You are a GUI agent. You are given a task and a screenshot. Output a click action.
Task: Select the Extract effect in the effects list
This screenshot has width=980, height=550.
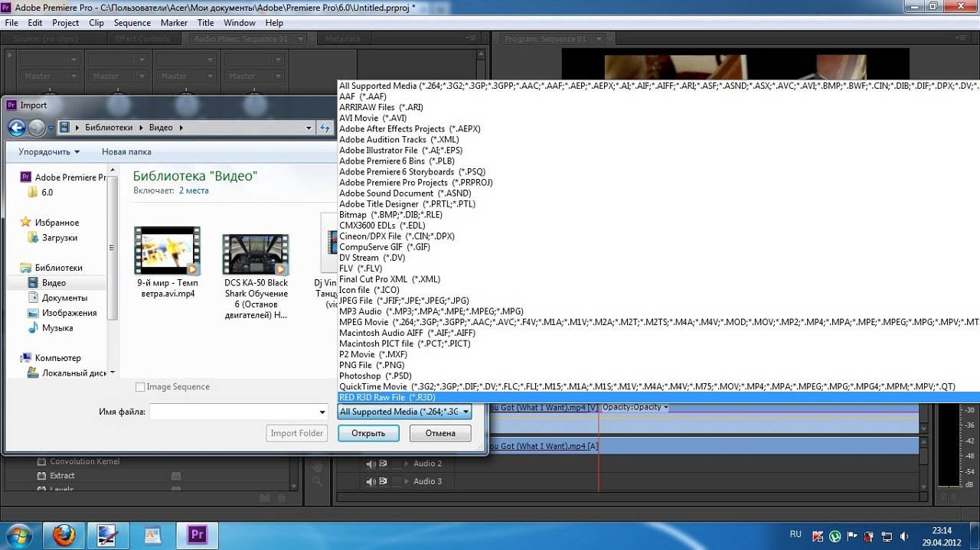pos(62,476)
